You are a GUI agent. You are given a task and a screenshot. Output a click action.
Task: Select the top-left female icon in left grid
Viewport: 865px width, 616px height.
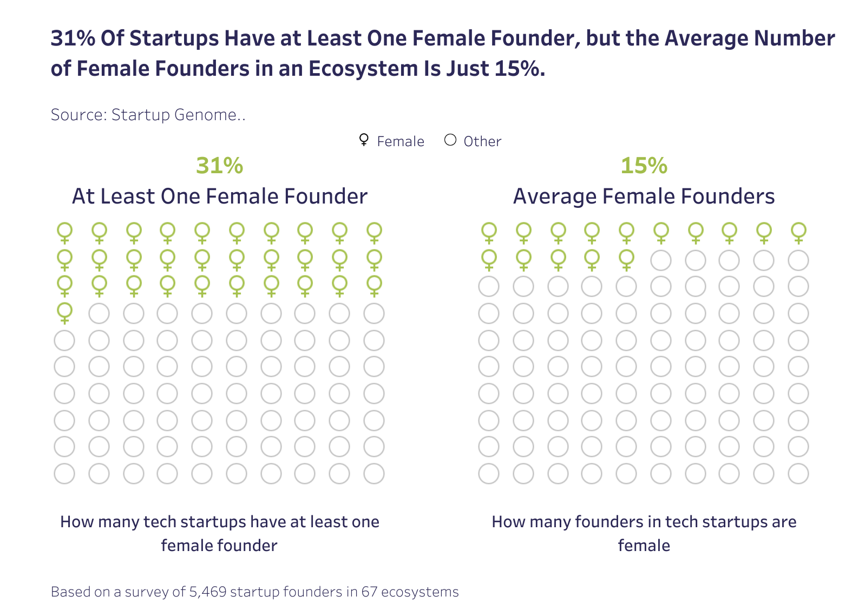pos(64,233)
